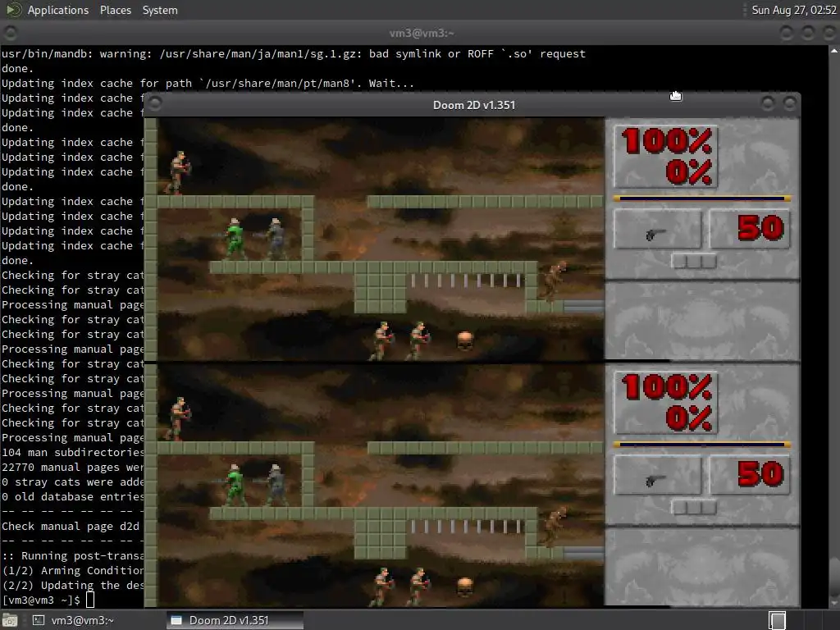Viewport: 840px width, 630px height.
Task: Click the Doom 2D v1.351 title bar
Action: tap(473, 105)
